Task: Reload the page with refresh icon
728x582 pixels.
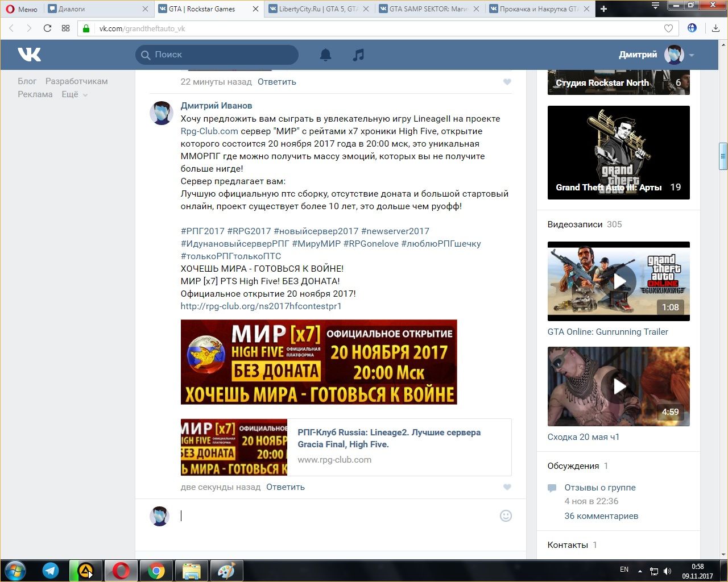Action: click(x=47, y=28)
